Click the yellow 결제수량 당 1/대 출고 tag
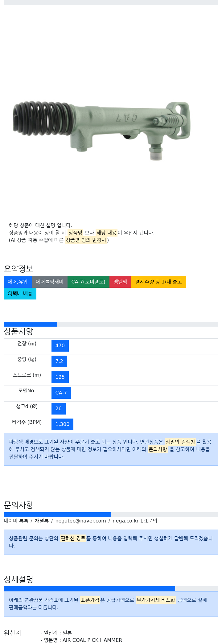The width and height of the screenshot is (222, 644). tap(159, 282)
